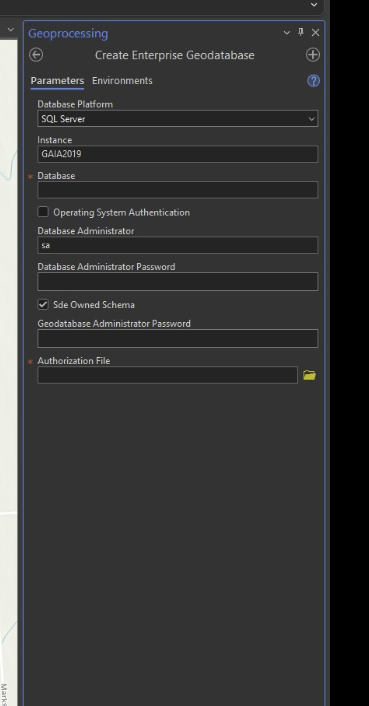Expand the chevron in the top bar
The height and width of the screenshot is (706, 369).
pos(314,5)
